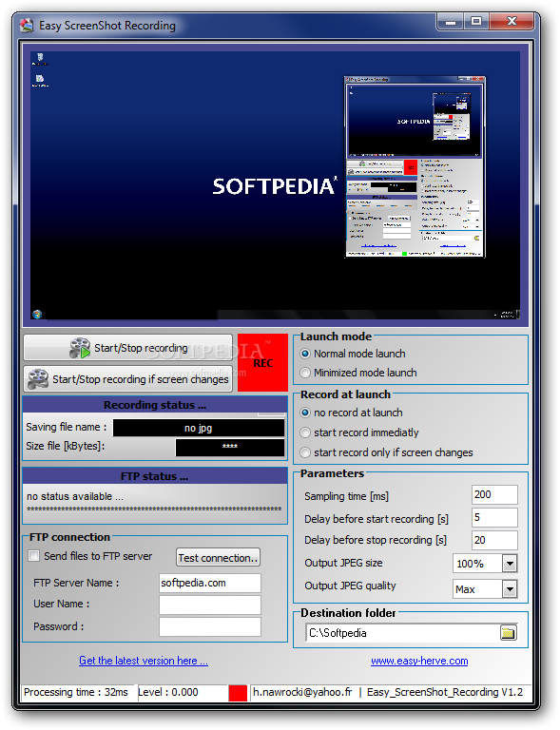Click the Destination folder path field
The width and height of the screenshot is (560, 730).
402,633
